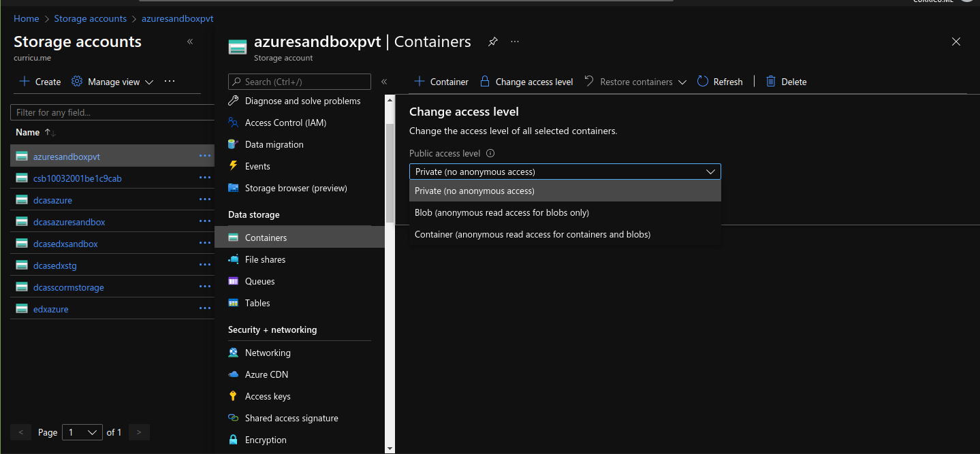This screenshot has height=454, width=980.
Task: Open the storage accounts more options ellipsis
Action: point(170,81)
